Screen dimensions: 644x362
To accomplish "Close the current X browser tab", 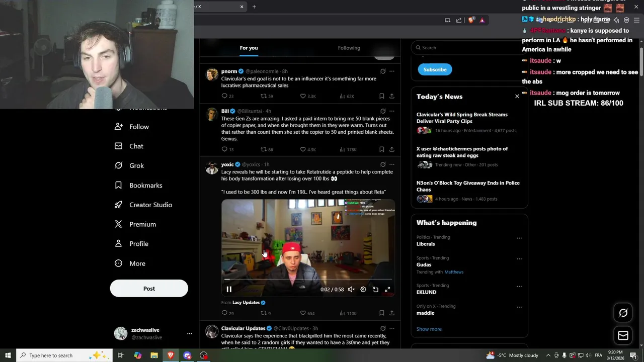I will click(x=242, y=7).
